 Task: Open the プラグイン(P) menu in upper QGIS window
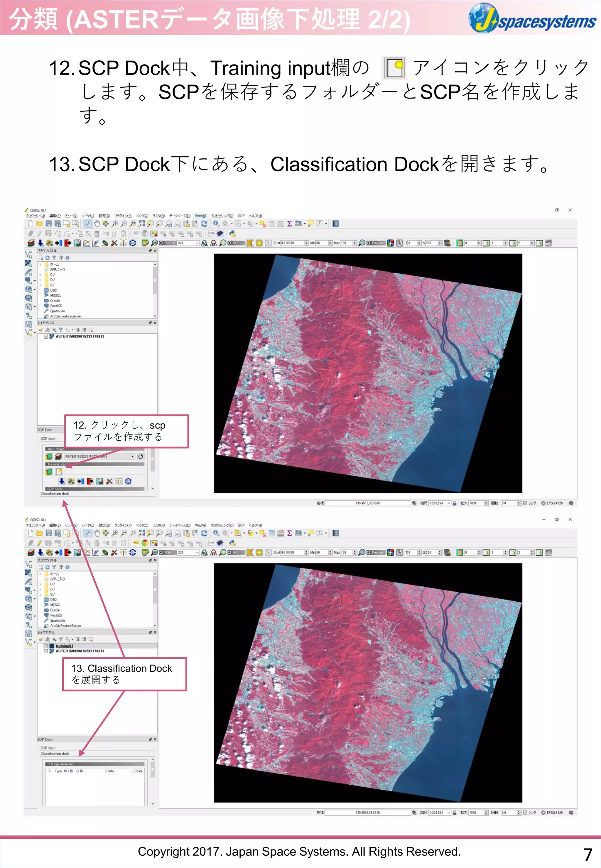click(x=123, y=216)
